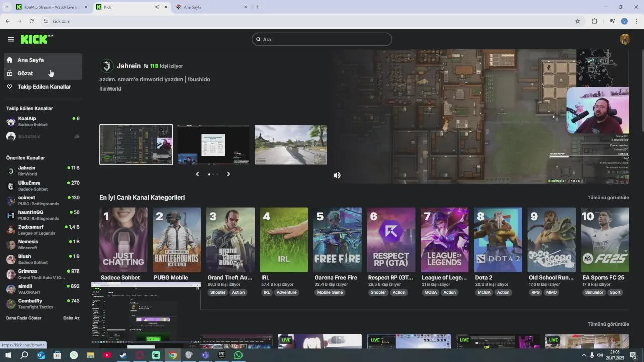Open Grimnax recommended channel
644x362 pixels.
[x=43, y=274]
